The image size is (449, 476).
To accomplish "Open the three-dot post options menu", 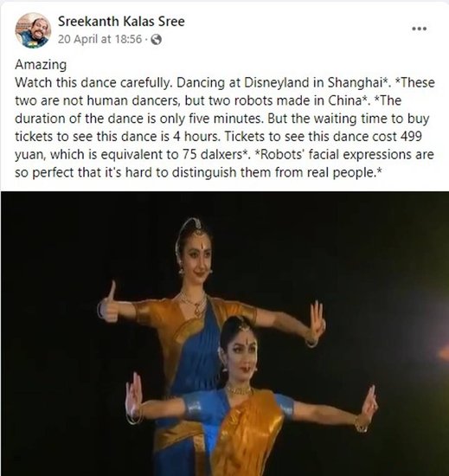I will click(x=420, y=29).
